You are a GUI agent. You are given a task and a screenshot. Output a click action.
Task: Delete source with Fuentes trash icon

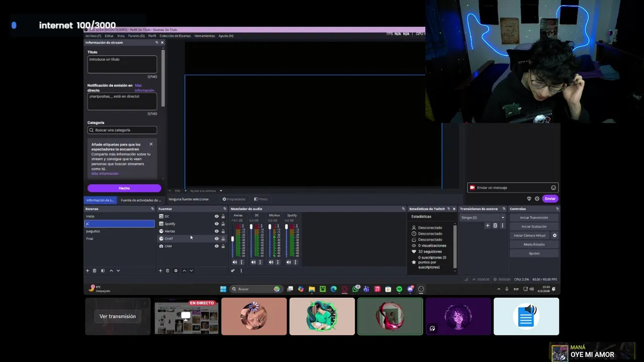[168, 270]
